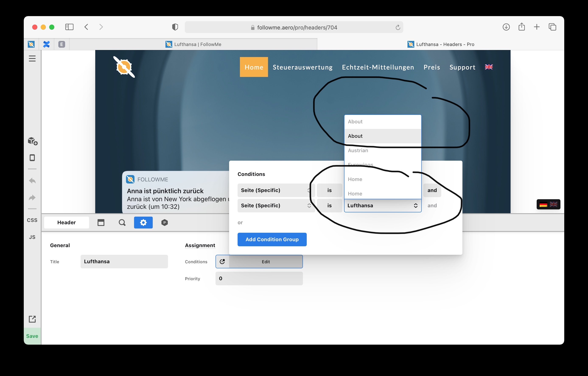The image size is (588, 376).
Task: Open page in new window icon
Action: tap(32, 319)
